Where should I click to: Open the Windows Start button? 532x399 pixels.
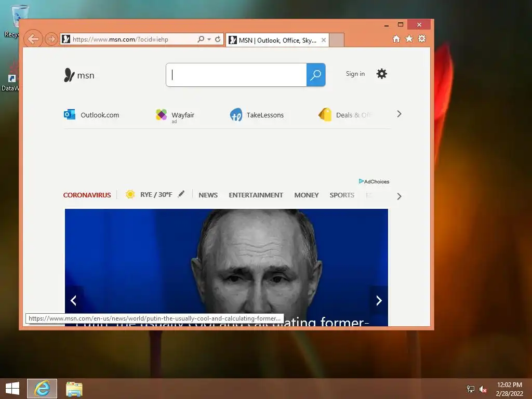click(x=12, y=389)
